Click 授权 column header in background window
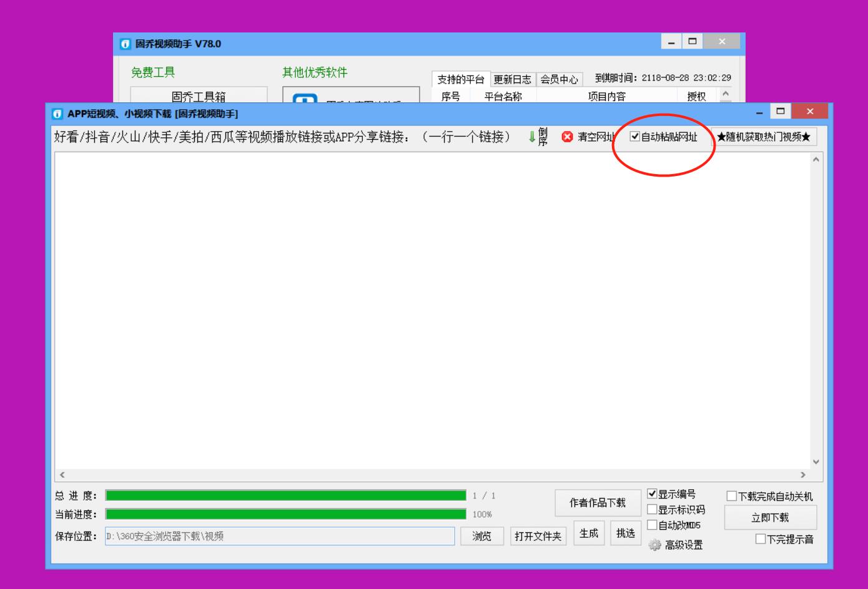Screen dimensions: 868x589 point(696,96)
